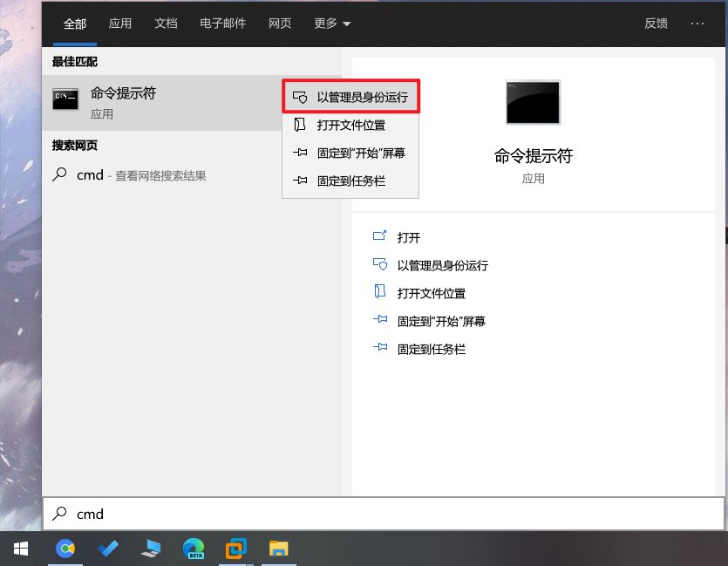728x566 pixels.
Task: Launch VMware Workstation from taskbar
Action: point(235,549)
